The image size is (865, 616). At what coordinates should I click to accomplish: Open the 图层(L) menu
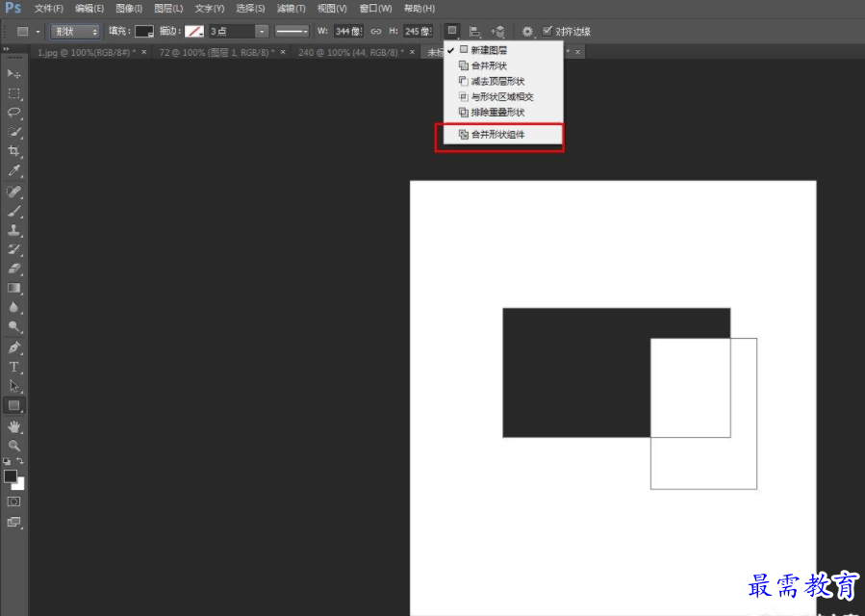168,9
